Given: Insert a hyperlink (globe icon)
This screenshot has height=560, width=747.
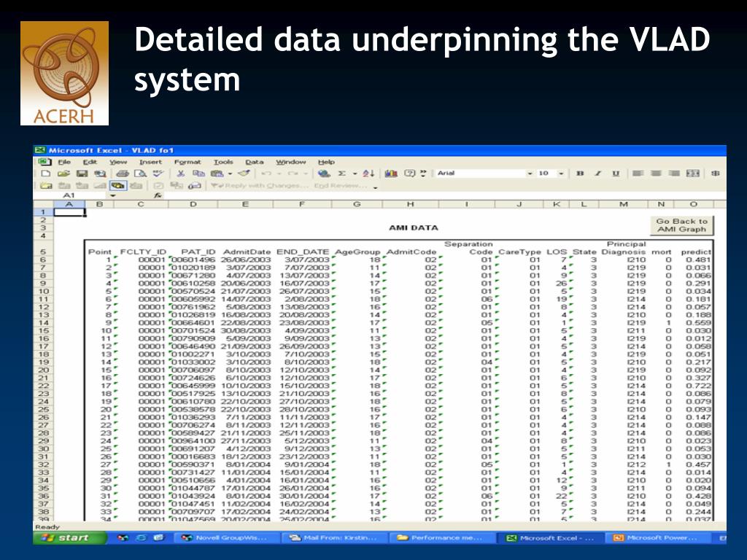Looking at the screenshot, I should point(324,174).
